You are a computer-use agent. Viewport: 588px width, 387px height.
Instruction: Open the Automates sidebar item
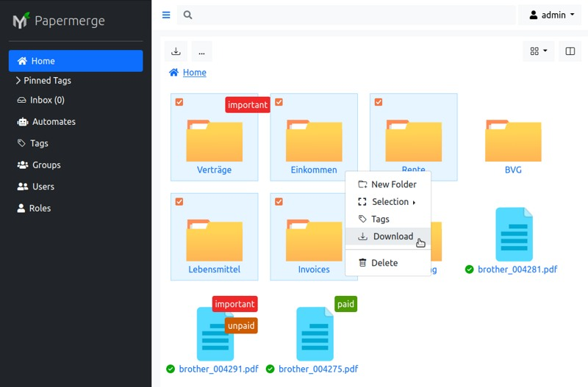[54, 122]
